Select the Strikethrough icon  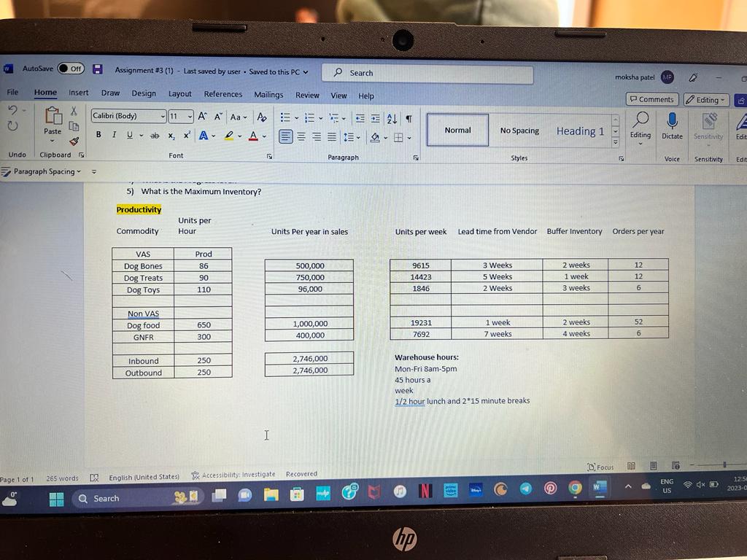pyautogui.click(x=154, y=135)
